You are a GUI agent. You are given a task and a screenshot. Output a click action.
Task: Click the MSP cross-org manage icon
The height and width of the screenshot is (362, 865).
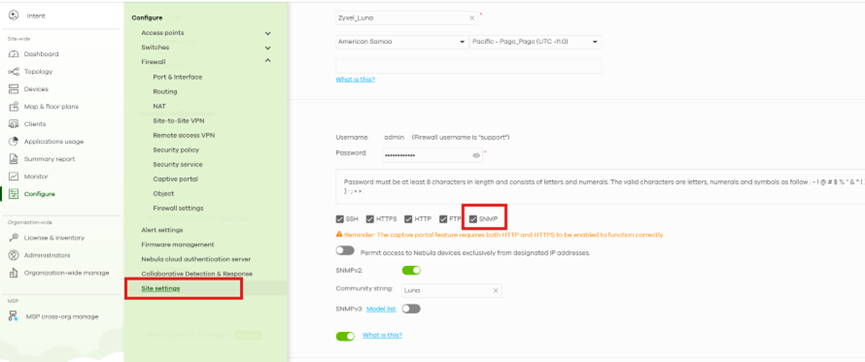click(14, 316)
